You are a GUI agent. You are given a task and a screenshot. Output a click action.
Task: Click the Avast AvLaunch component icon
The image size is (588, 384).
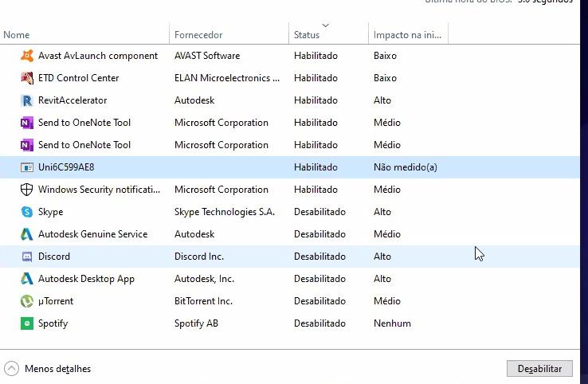point(26,56)
